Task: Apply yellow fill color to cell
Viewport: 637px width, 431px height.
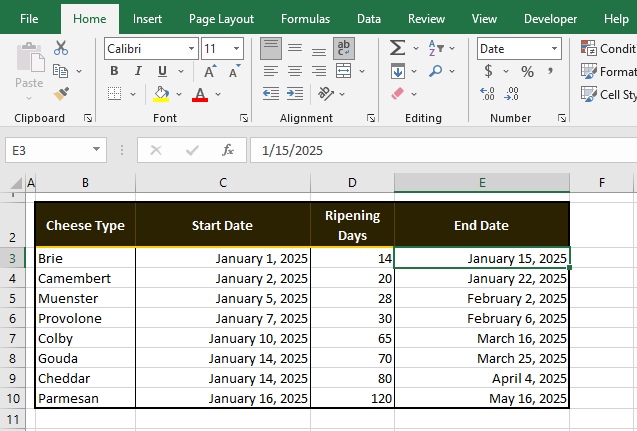Action: coord(161,94)
